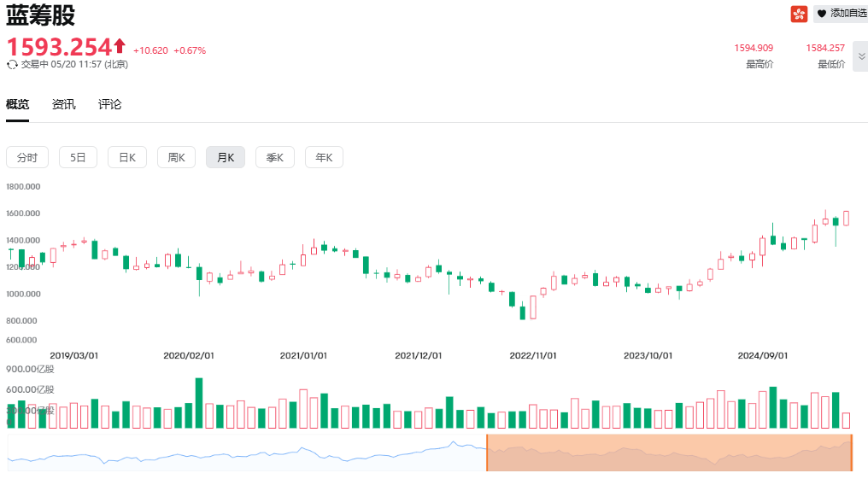Switch to the 评论 tab
Image resolution: width=868 pixels, height=479 pixels.
point(109,104)
